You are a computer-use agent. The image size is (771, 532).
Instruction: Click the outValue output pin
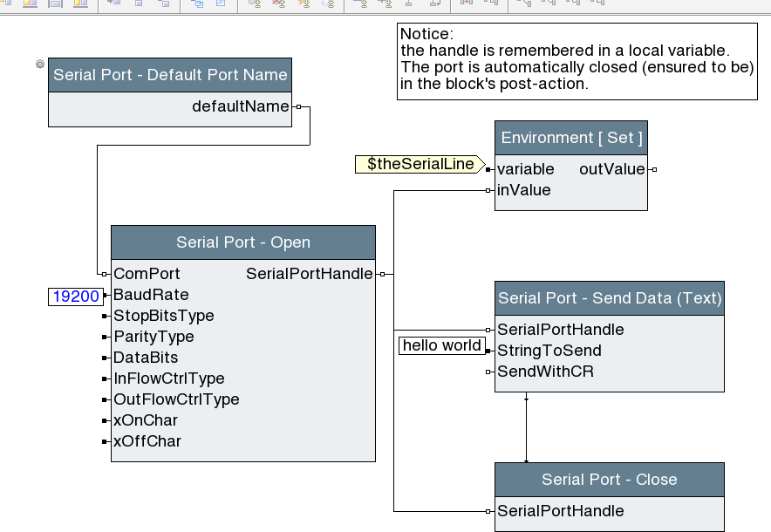tap(653, 169)
